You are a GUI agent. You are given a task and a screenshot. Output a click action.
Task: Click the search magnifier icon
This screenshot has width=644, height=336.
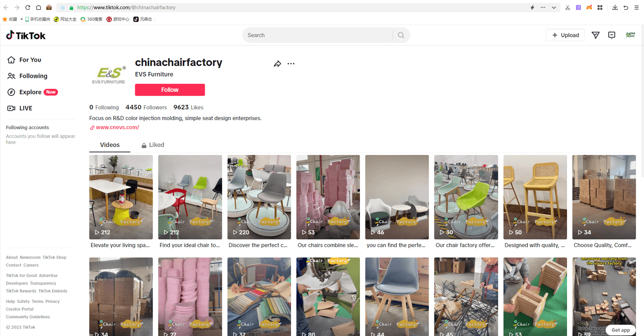(x=401, y=35)
